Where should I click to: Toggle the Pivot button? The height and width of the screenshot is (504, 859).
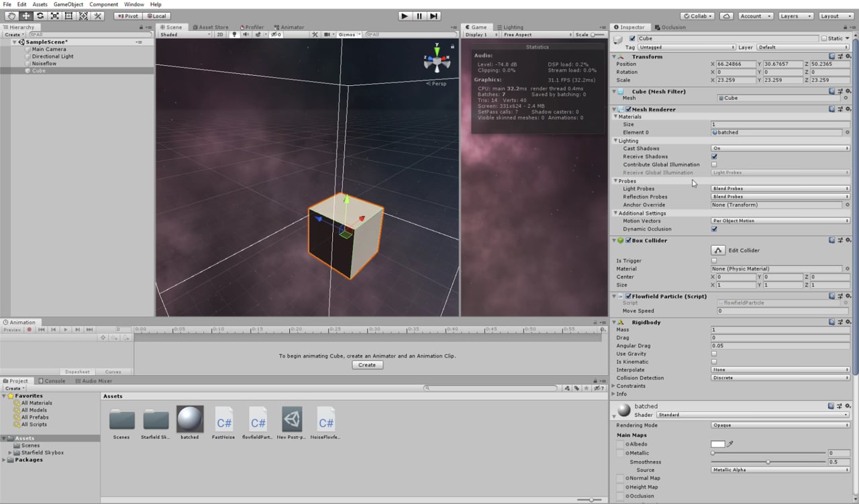click(128, 15)
